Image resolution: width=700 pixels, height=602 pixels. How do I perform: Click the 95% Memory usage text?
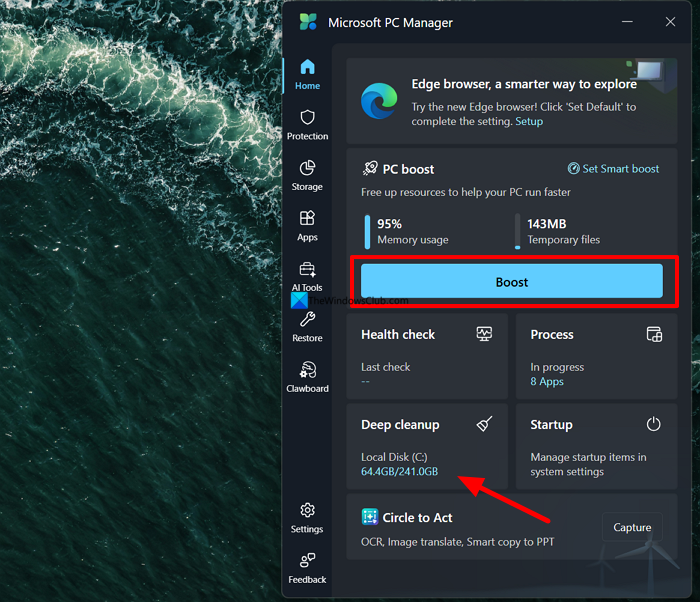pyautogui.click(x=412, y=232)
